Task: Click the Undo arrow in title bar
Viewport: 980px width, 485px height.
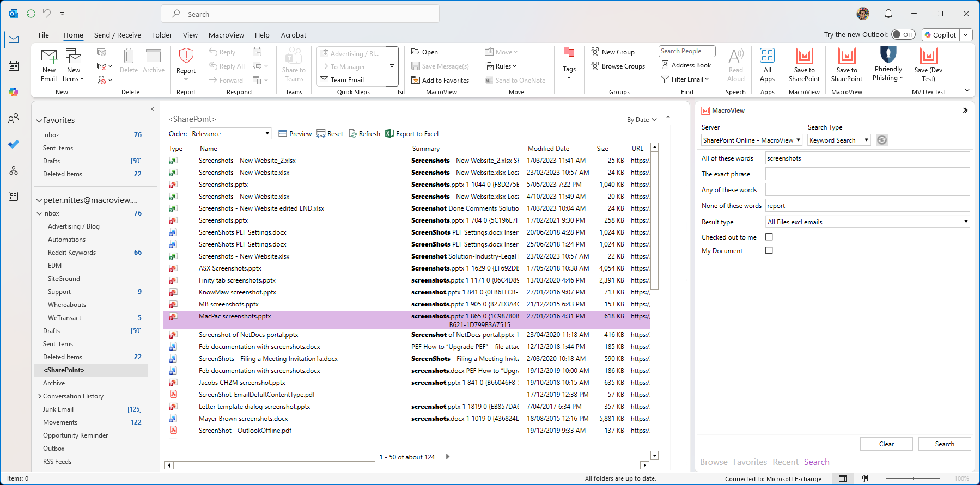Action: click(x=47, y=14)
